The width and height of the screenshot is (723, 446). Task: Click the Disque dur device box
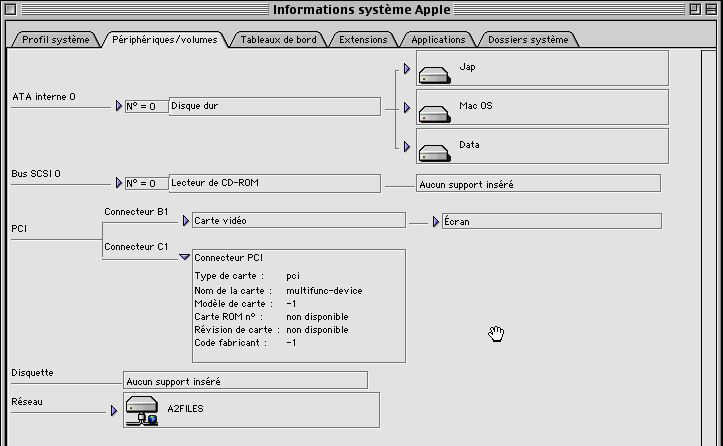coord(275,107)
